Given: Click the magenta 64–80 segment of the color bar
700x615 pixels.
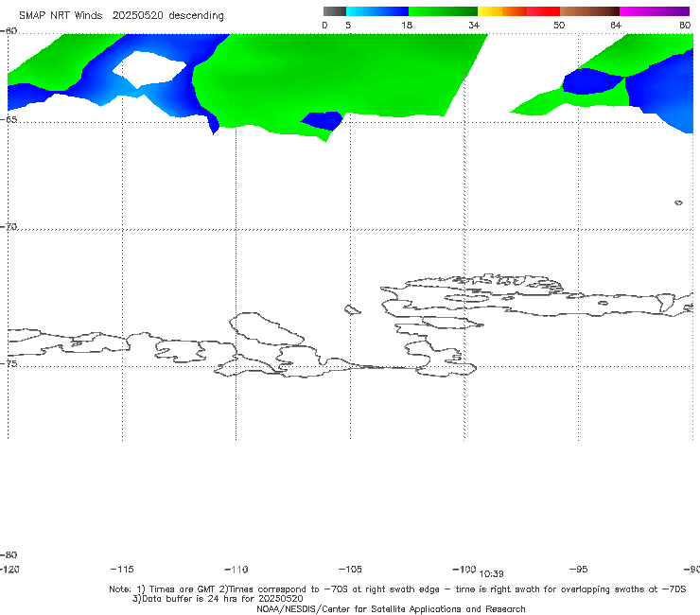Looking at the screenshot, I should (655, 11).
